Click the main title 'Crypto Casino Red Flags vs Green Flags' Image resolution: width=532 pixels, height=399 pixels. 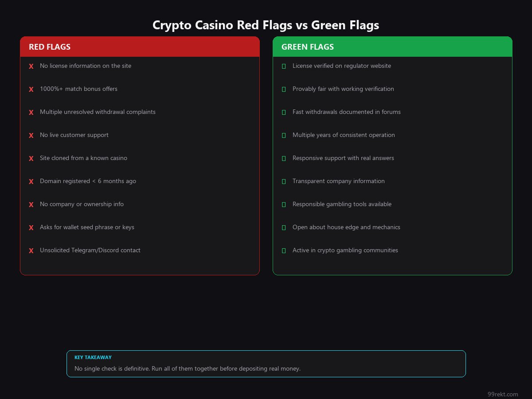(266, 25)
